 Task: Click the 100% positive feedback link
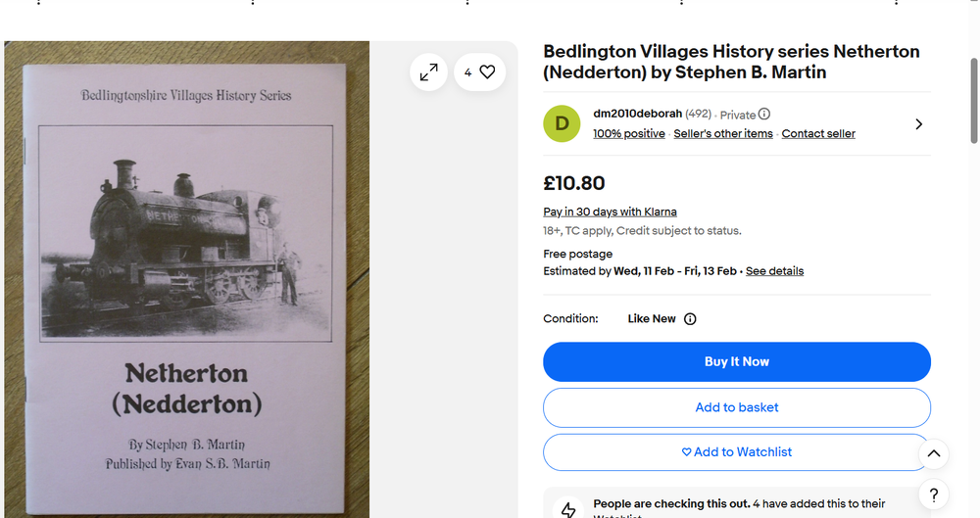click(628, 134)
